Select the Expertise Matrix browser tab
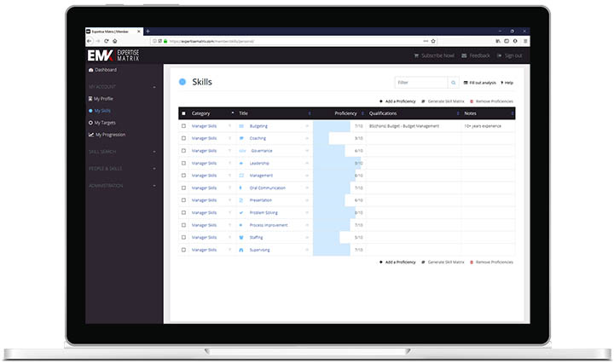The width and height of the screenshot is (614, 364). (113, 32)
